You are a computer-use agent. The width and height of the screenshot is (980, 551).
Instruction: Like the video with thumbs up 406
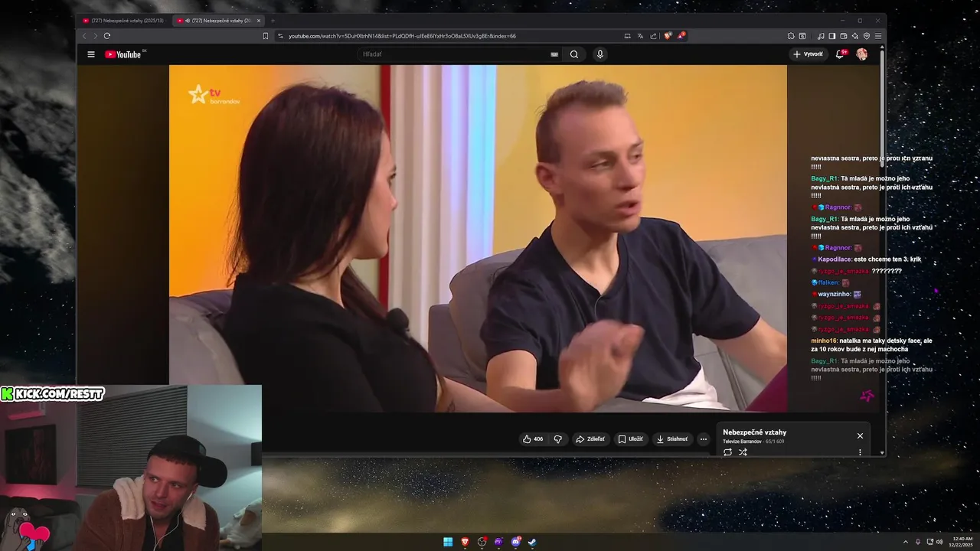[533, 439]
